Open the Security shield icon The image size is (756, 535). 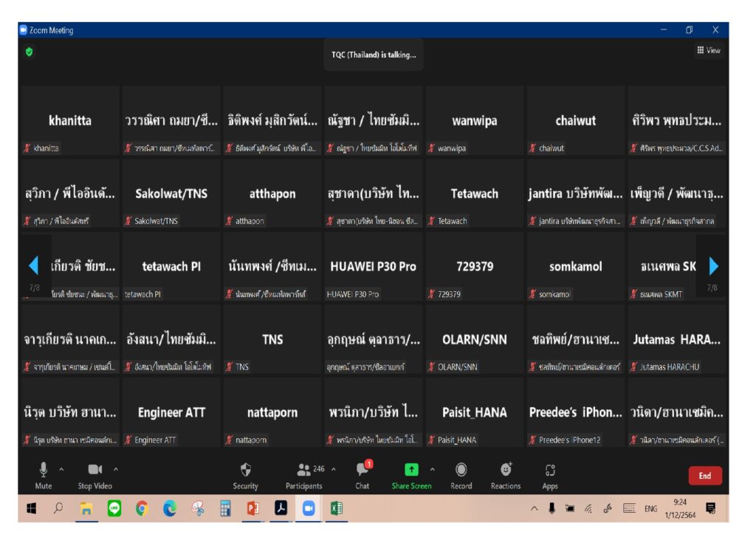pos(245,469)
